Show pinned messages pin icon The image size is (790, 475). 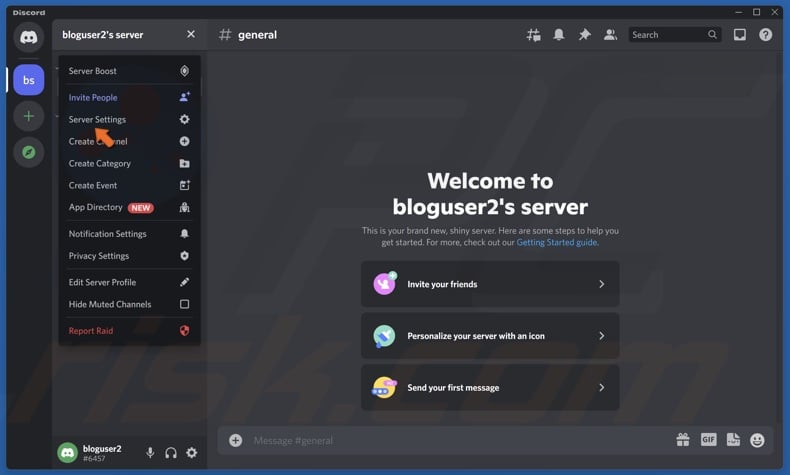[584, 35]
